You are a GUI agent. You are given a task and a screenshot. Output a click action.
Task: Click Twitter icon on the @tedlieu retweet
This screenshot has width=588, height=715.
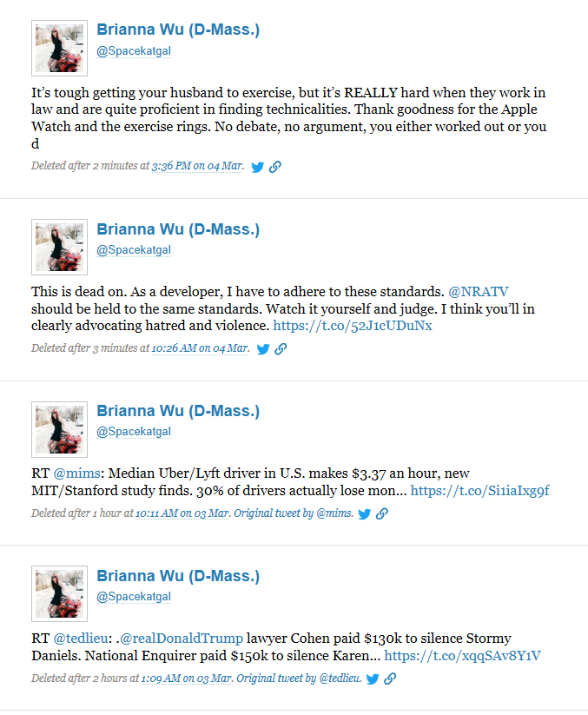[x=373, y=679]
